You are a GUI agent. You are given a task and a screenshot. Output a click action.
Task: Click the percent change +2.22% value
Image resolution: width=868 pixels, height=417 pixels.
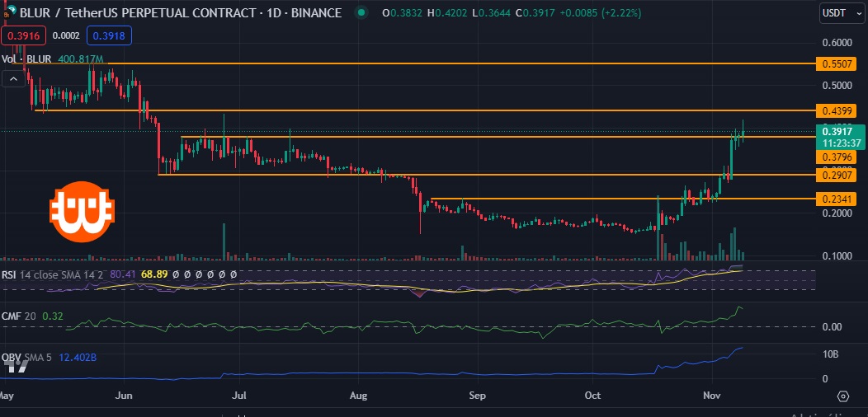pos(621,12)
